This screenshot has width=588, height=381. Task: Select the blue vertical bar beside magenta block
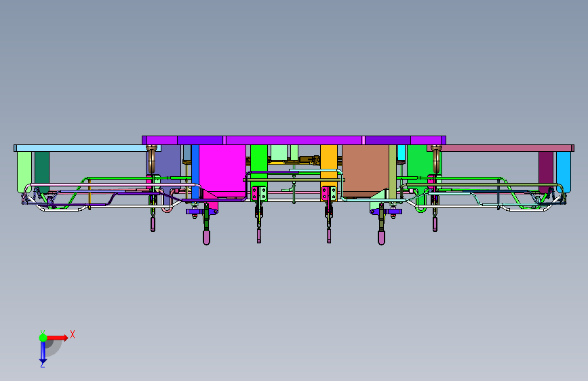[x=195, y=171]
